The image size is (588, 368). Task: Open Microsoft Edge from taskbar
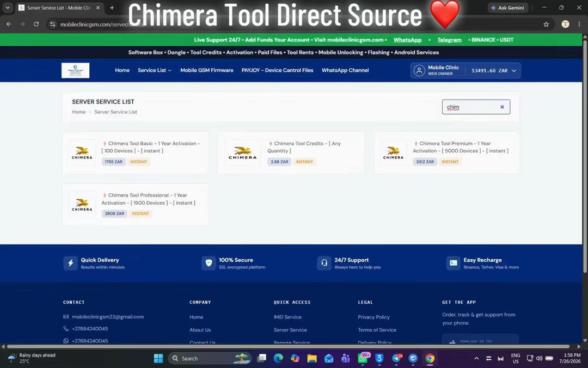click(278, 358)
